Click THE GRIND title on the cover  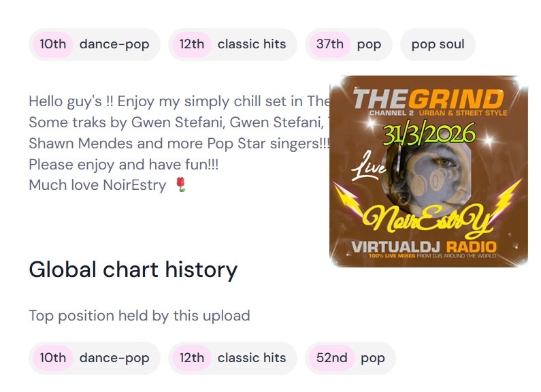click(x=429, y=98)
